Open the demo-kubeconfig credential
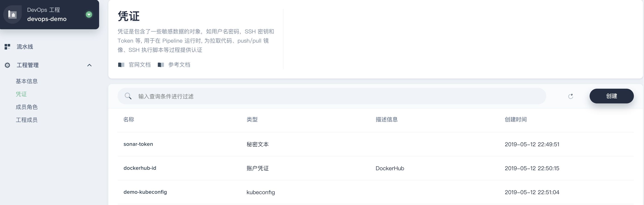644x205 pixels. click(x=145, y=192)
